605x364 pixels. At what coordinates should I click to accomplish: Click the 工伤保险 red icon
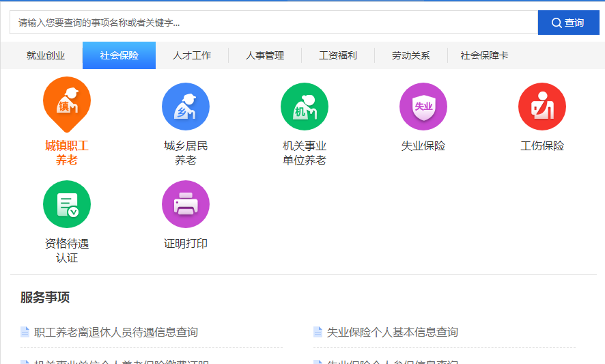pyautogui.click(x=542, y=107)
